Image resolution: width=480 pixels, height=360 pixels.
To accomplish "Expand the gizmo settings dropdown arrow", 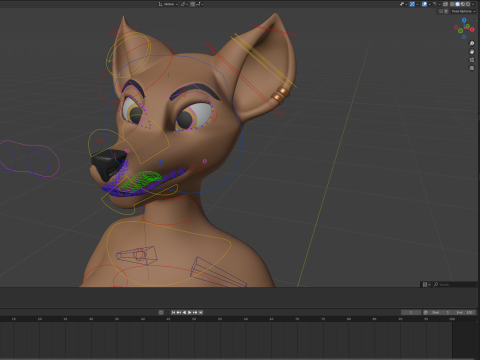I will 417,4.
